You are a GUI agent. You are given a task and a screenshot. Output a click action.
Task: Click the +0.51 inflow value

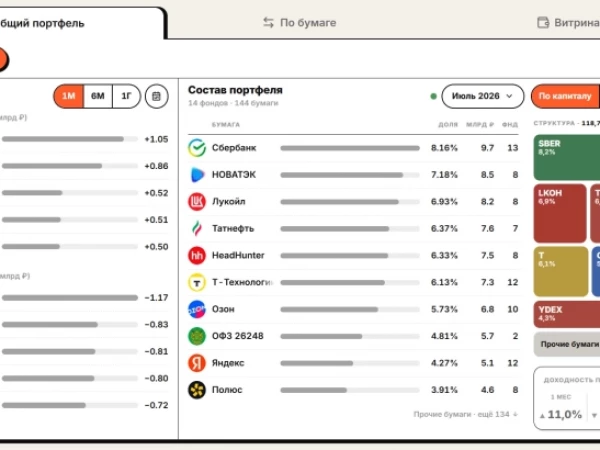(156, 220)
